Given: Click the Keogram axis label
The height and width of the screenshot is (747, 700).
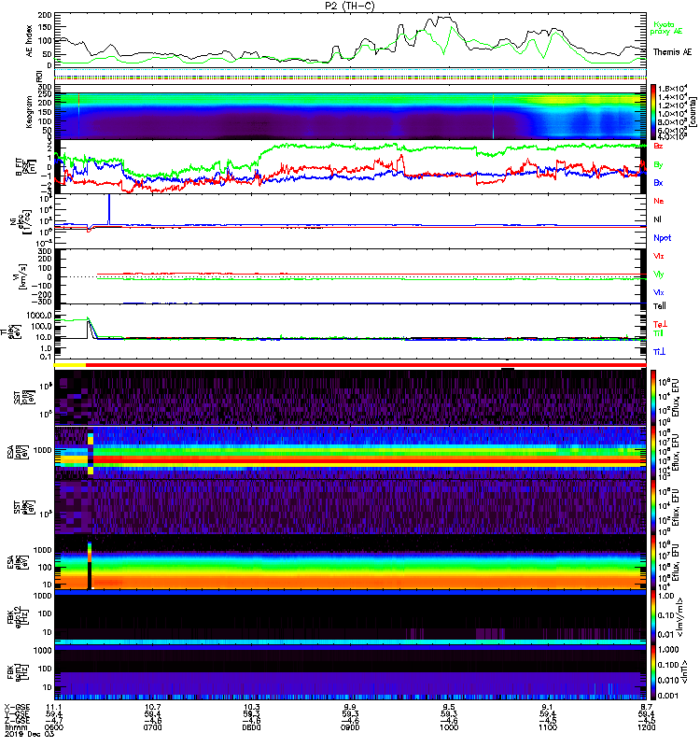Looking at the screenshot, I should [x=29, y=112].
